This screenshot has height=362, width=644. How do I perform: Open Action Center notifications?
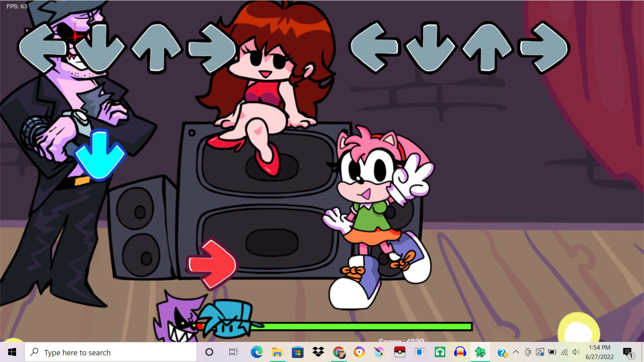click(630, 352)
